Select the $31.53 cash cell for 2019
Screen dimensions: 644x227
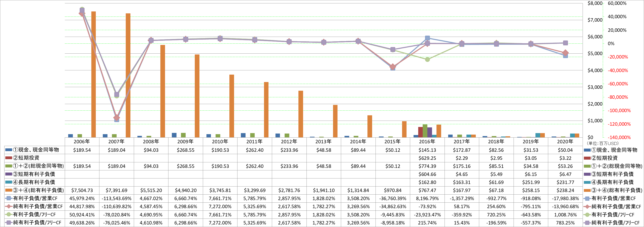531,150
